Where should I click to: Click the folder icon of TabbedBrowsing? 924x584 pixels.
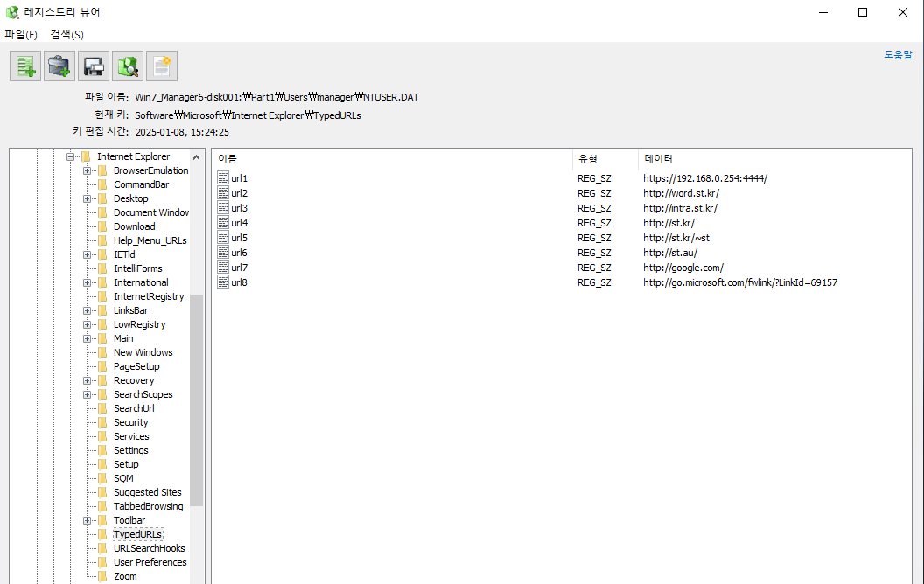pos(102,506)
